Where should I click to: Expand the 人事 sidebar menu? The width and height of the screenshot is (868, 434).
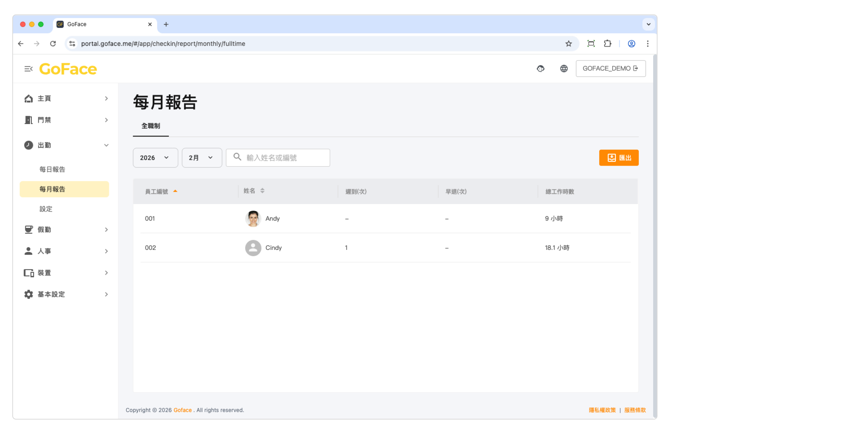106,251
